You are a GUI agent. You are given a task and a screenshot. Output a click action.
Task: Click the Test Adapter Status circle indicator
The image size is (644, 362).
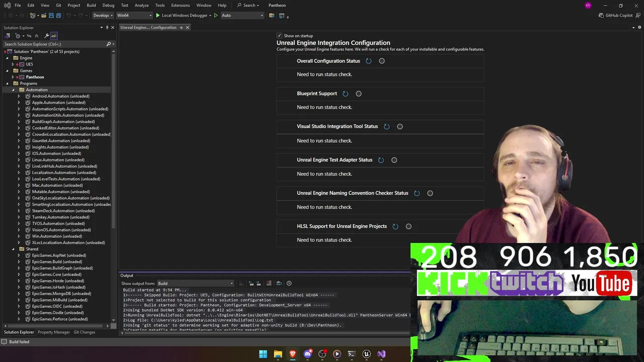pos(394,160)
